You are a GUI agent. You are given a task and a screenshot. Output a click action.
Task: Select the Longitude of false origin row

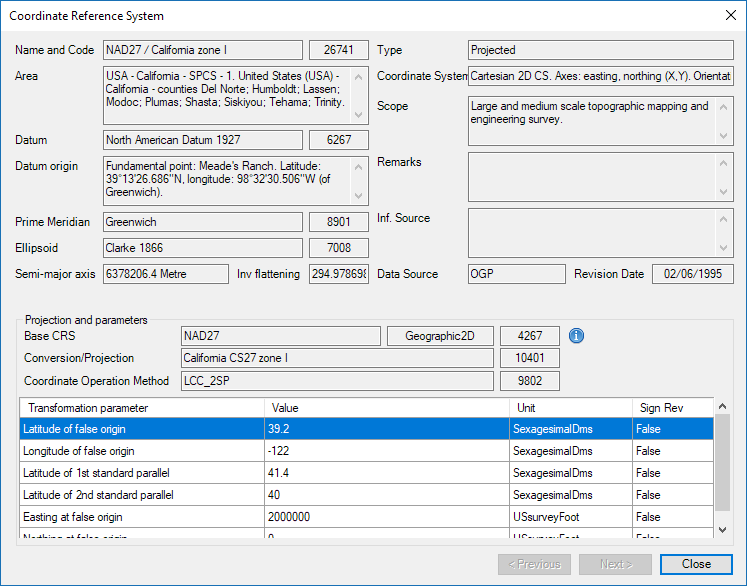point(142,451)
